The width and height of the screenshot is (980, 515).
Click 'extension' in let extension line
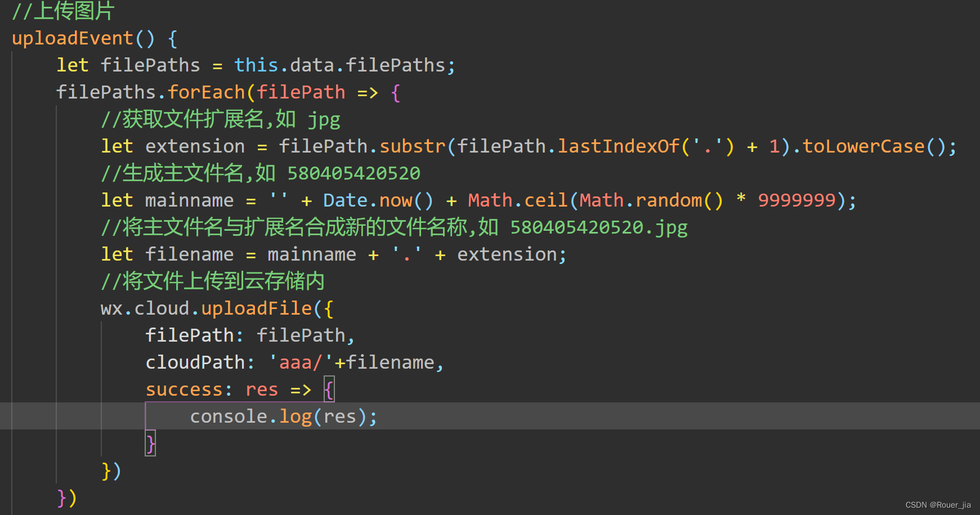pos(195,146)
